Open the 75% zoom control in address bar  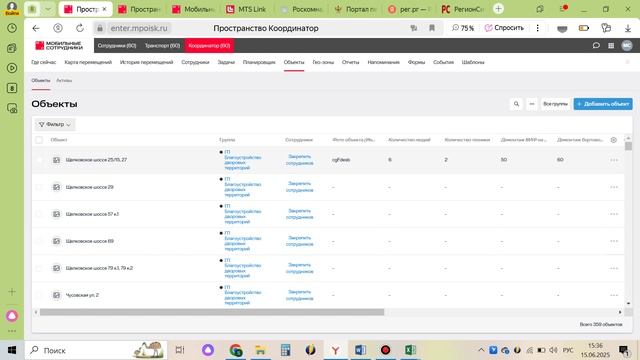coord(463,28)
